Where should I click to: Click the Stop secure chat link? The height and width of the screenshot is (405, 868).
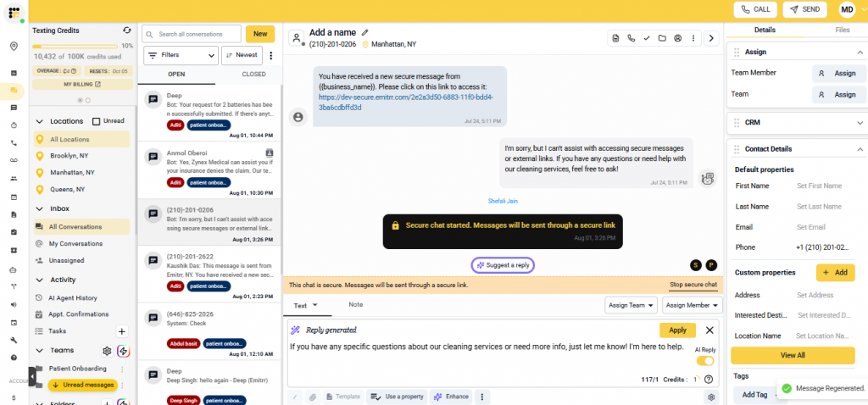(693, 285)
